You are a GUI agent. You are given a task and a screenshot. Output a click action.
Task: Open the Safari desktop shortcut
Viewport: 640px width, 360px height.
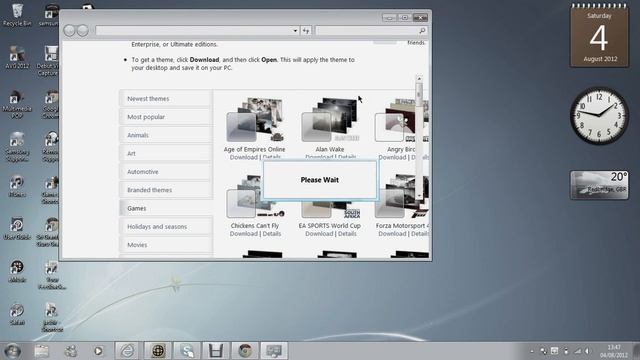pyautogui.click(x=17, y=314)
